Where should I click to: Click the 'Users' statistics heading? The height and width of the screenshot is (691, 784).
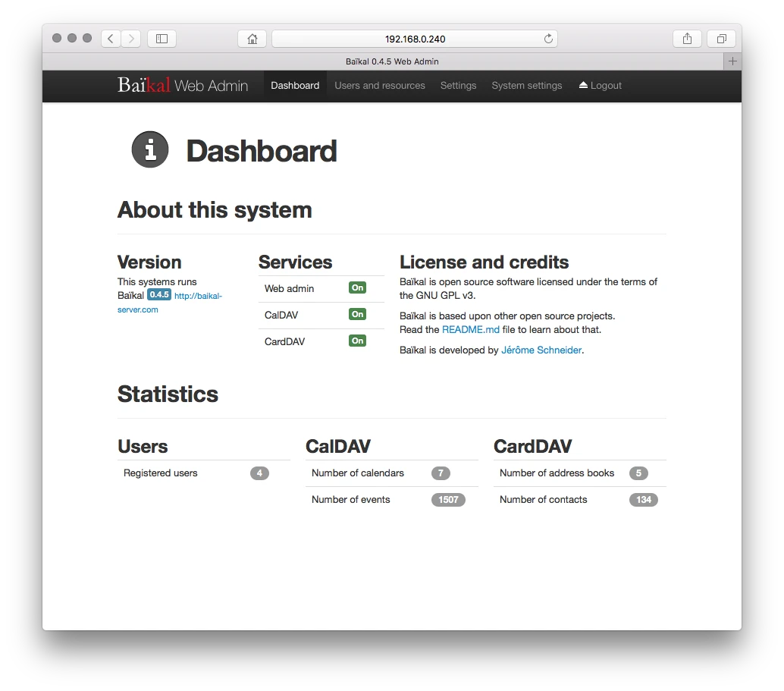coord(143,446)
